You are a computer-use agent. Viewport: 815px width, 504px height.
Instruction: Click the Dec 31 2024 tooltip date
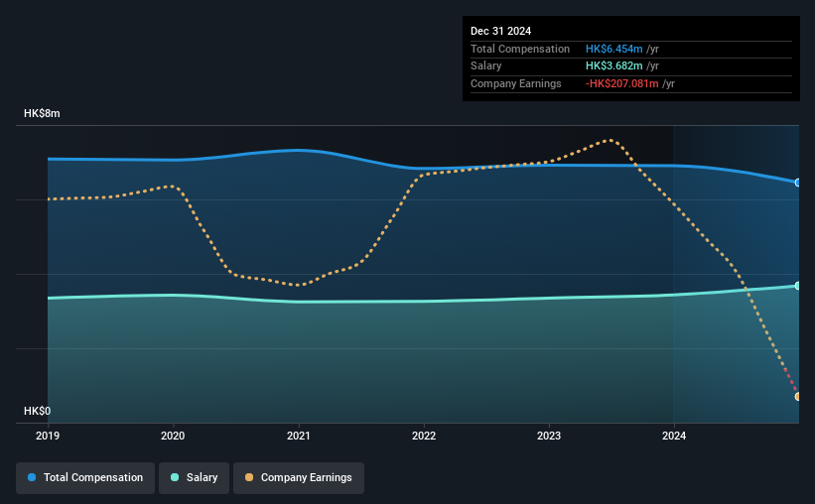point(500,31)
